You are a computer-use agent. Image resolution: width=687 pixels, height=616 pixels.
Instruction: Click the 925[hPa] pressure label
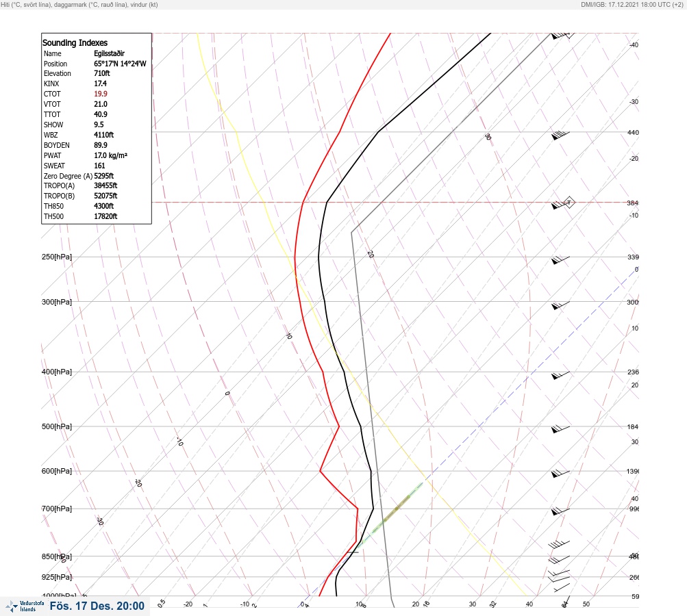(x=57, y=577)
